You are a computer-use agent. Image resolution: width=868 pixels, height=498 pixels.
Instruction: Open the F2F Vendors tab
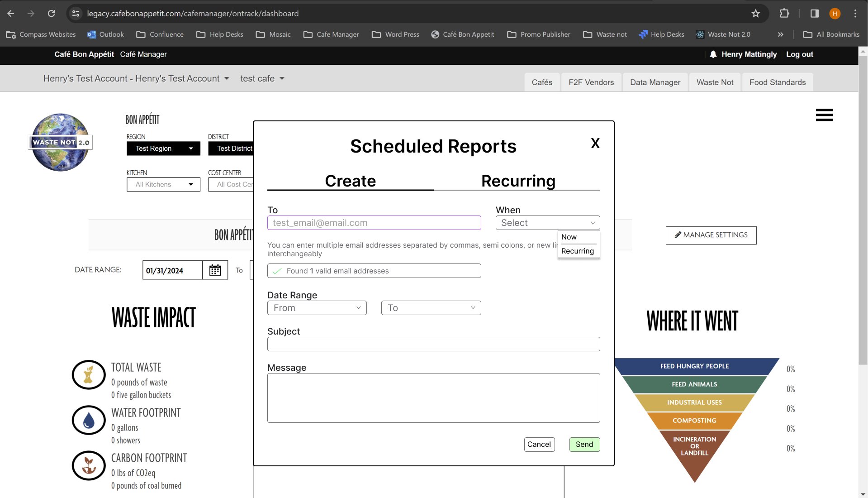point(591,82)
